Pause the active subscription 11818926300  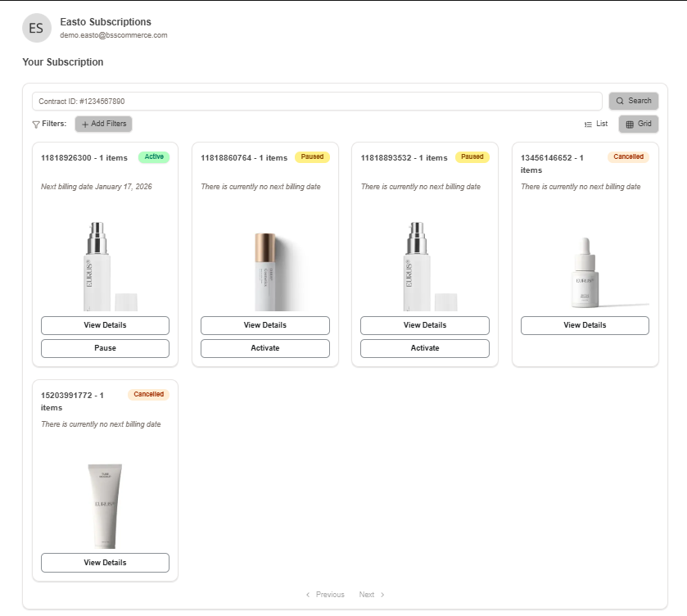(105, 348)
